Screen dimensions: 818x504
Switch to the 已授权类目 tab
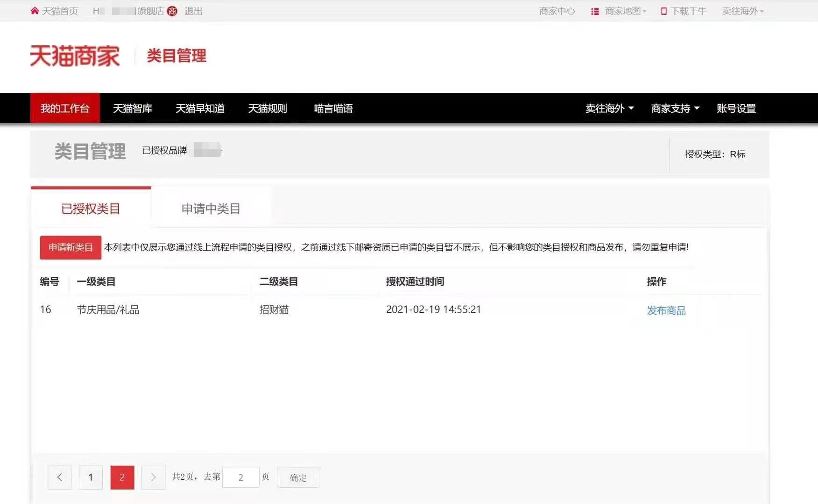91,208
